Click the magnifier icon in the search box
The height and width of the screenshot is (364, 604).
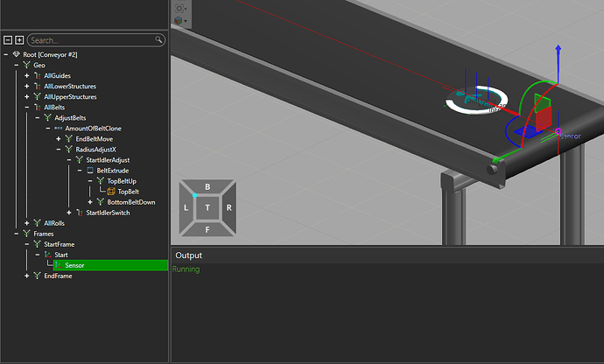(159, 40)
